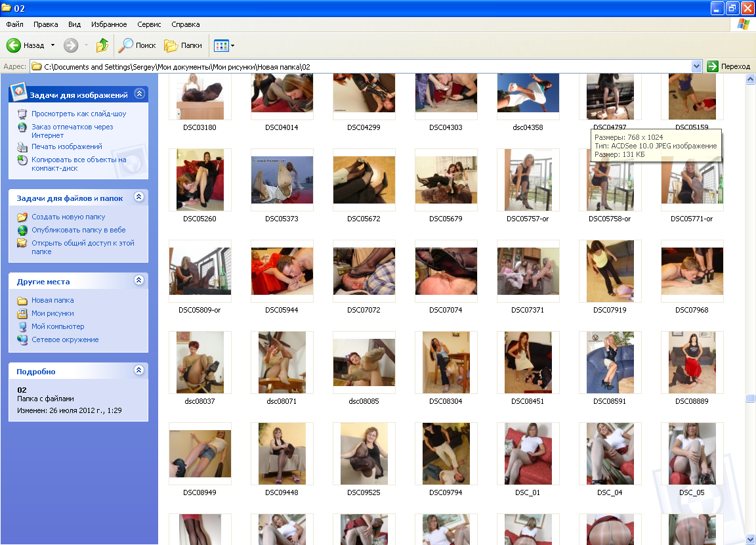Click the globe icon beside Опубликовать папку в вебе
This screenshot has width=756, height=545.
click(22, 230)
